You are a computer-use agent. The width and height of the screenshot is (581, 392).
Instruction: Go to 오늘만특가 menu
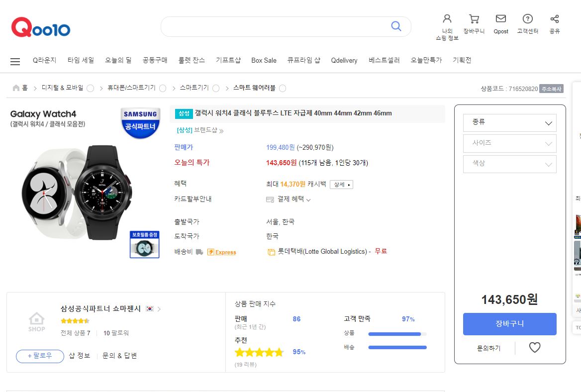[x=426, y=60]
